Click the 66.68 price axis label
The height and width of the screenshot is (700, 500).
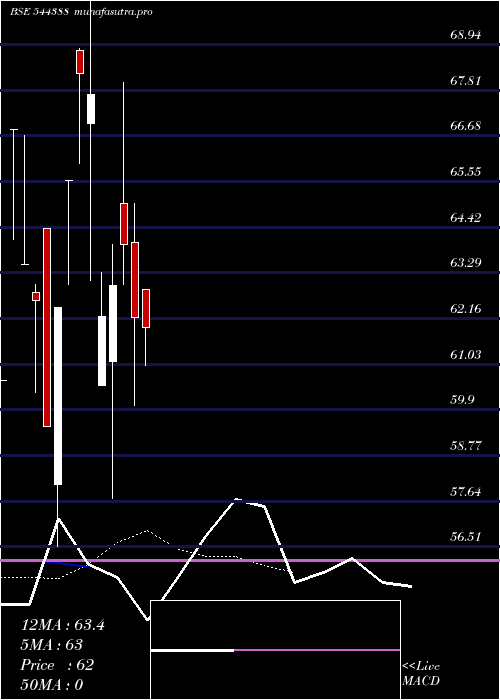click(x=466, y=126)
